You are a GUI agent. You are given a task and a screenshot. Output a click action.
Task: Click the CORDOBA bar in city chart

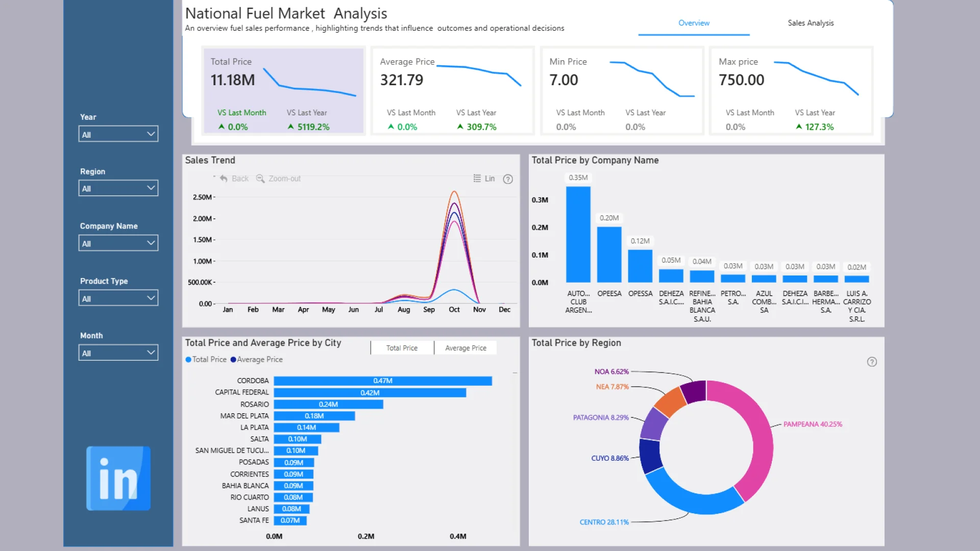pyautogui.click(x=383, y=381)
